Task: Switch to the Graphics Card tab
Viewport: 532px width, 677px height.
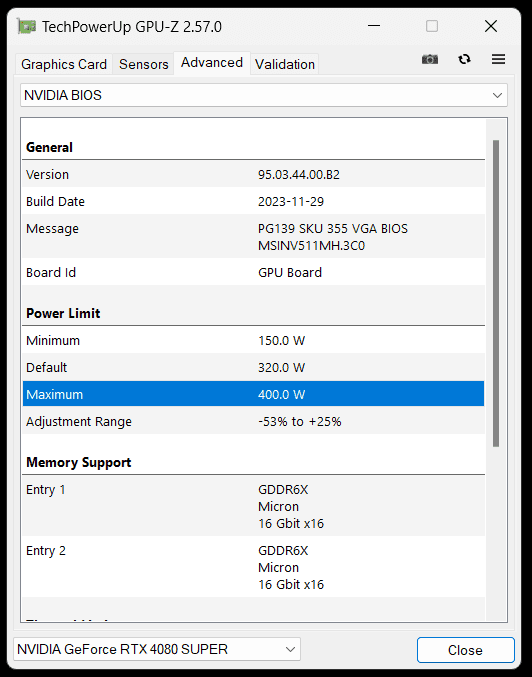Action: (x=64, y=64)
